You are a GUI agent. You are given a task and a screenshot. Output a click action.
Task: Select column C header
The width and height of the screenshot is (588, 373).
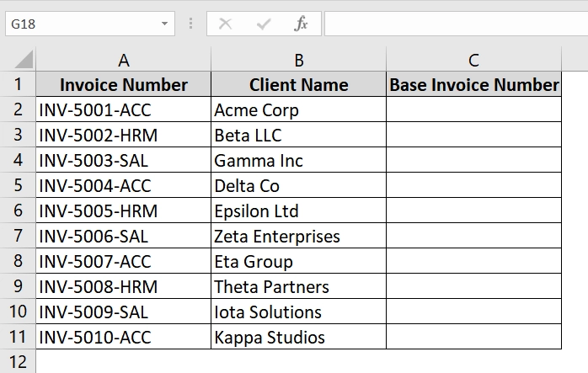[x=473, y=60]
